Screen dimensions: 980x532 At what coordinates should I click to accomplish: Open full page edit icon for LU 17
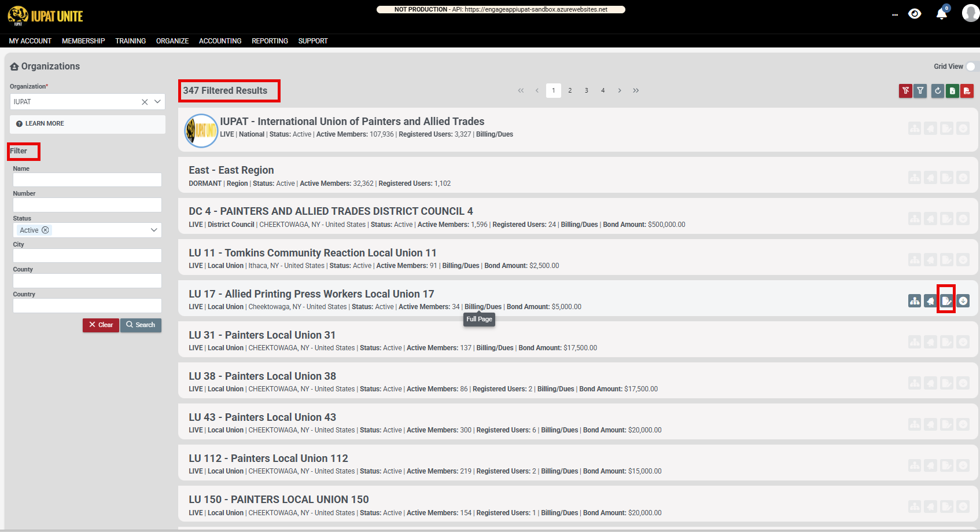tap(946, 301)
